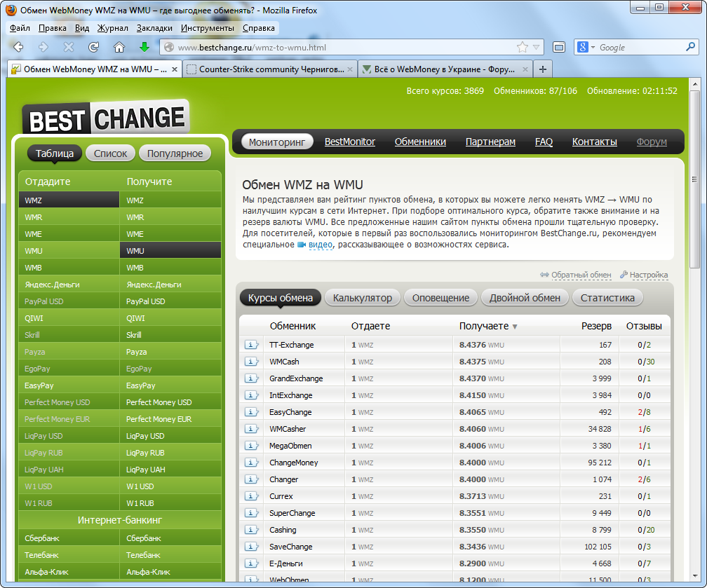Sort by the Получаете column arrow
Viewport: 707px width, 588px height.
[x=515, y=327]
